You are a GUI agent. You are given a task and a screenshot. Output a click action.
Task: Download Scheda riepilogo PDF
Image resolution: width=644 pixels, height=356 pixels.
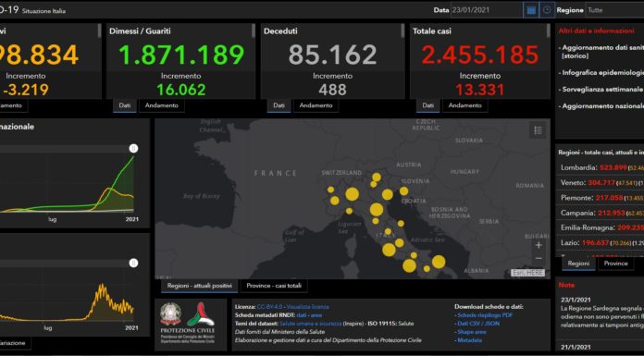click(485, 315)
